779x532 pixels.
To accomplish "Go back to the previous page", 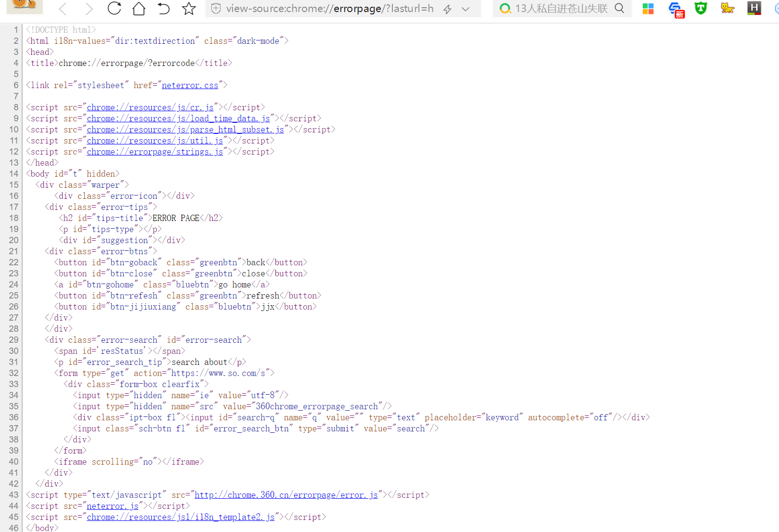I will click(x=63, y=8).
